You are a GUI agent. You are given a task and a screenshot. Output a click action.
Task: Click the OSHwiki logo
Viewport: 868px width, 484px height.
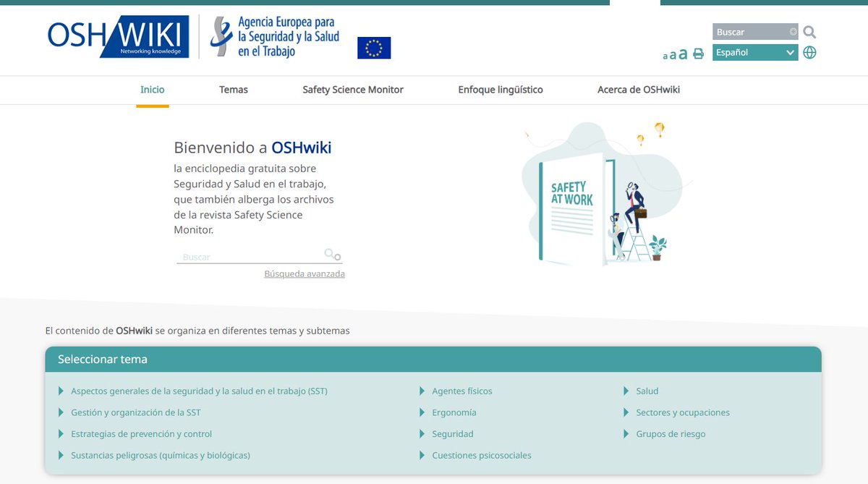tap(116, 35)
